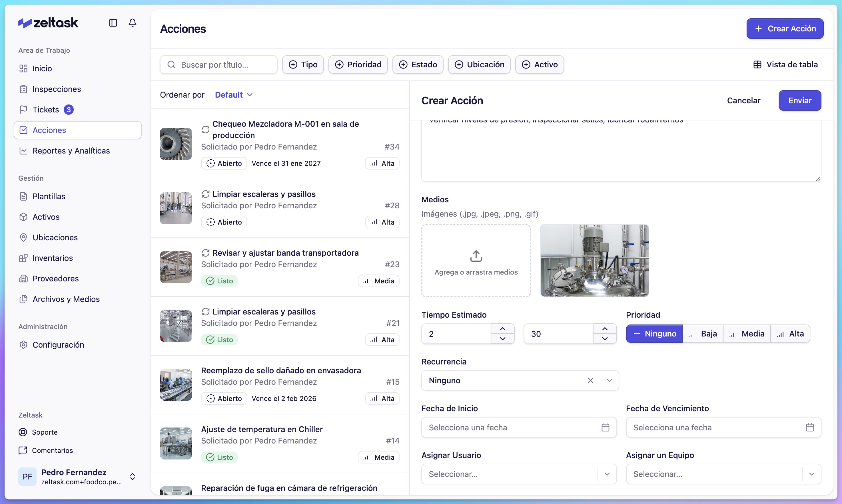Click the Soporte lifebuoy icon
Image resolution: width=842 pixels, height=504 pixels.
[23, 432]
